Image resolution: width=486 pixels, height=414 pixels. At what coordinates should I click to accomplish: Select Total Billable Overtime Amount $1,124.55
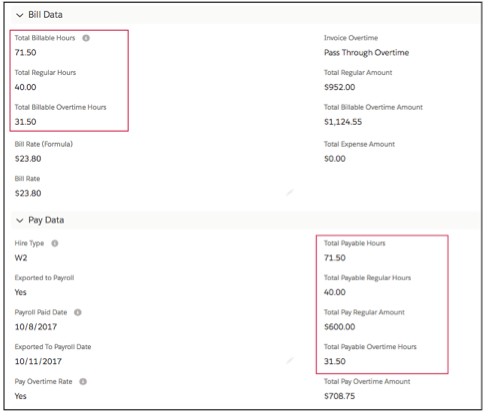point(343,122)
